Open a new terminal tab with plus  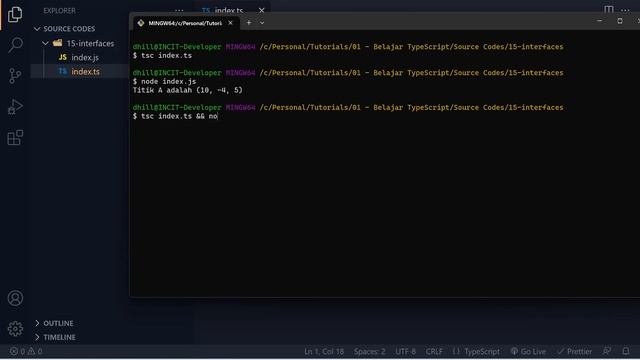tap(249, 23)
